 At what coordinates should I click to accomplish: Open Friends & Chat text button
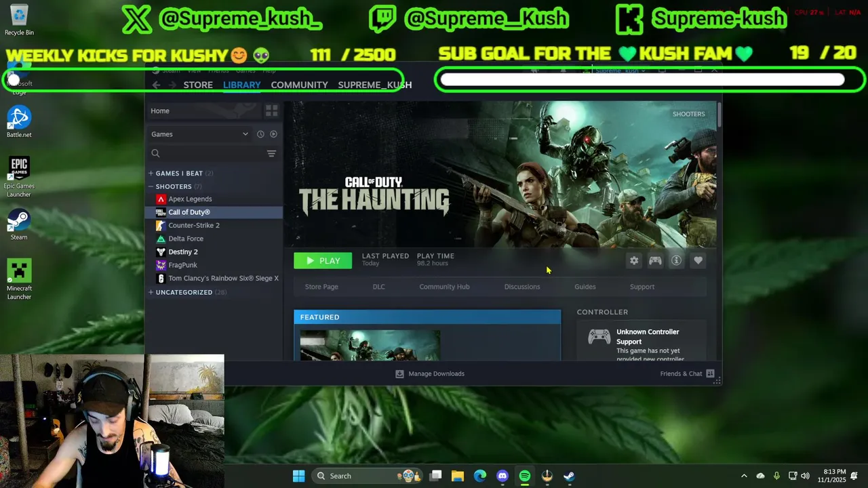(x=681, y=373)
